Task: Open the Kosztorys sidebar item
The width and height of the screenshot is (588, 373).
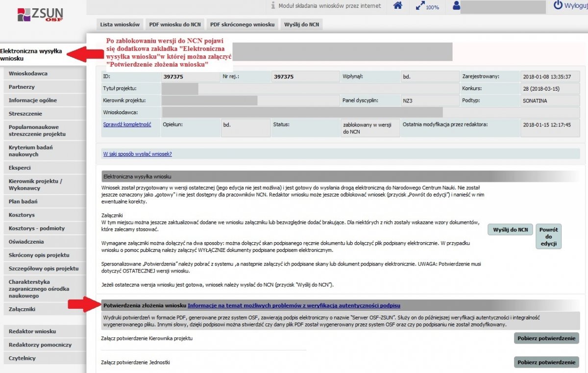Action: point(45,215)
